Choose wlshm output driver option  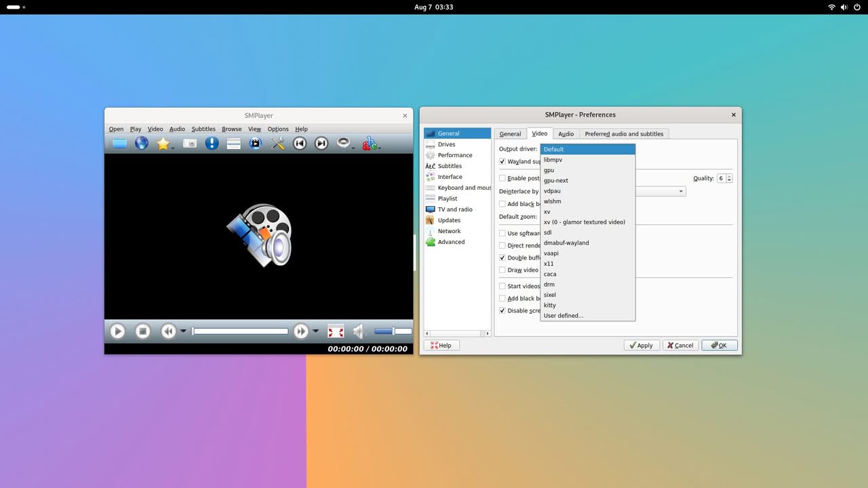(x=587, y=201)
